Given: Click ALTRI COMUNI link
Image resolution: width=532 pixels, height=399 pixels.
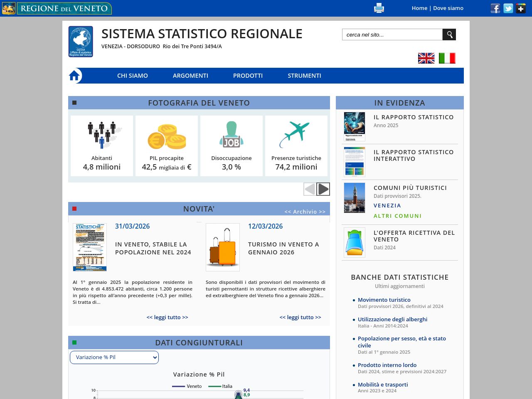Looking at the screenshot, I should tap(397, 216).
